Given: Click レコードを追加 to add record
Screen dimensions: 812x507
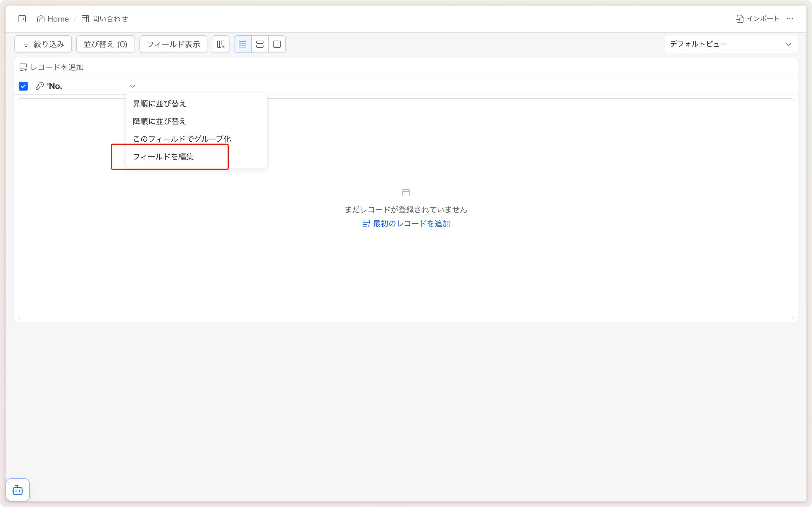Looking at the screenshot, I should [52, 67].
